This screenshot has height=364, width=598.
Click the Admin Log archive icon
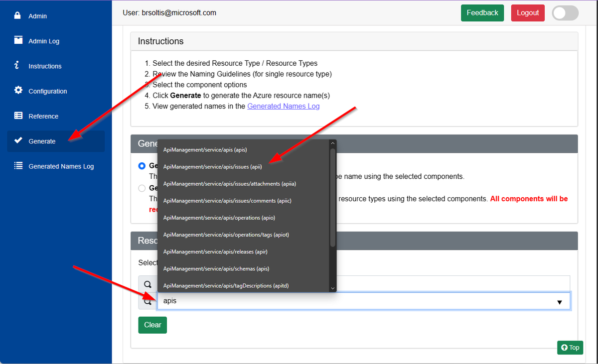point(18,40)
